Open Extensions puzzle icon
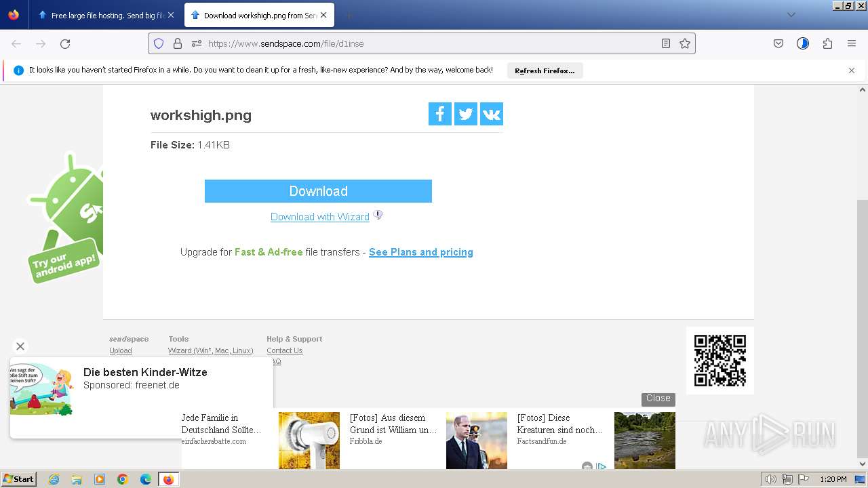This screenshot has height=488, width=868. [827, 43]
